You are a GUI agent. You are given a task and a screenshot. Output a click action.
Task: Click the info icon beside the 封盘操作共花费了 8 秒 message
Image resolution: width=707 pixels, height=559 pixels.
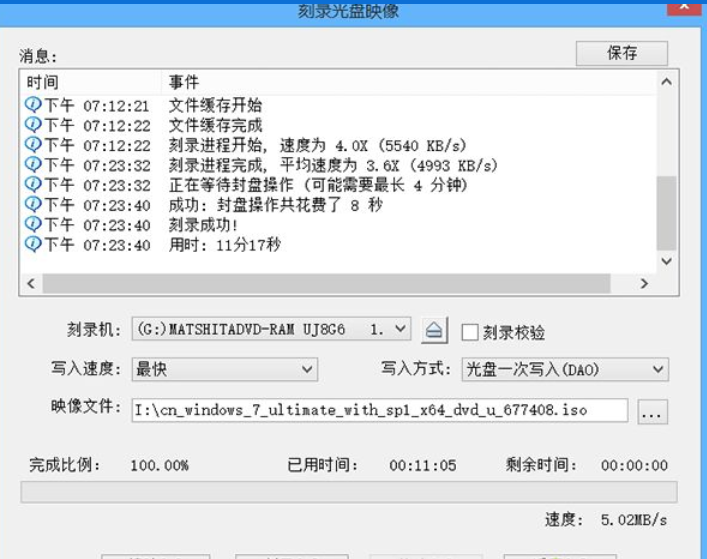point(33,205)
